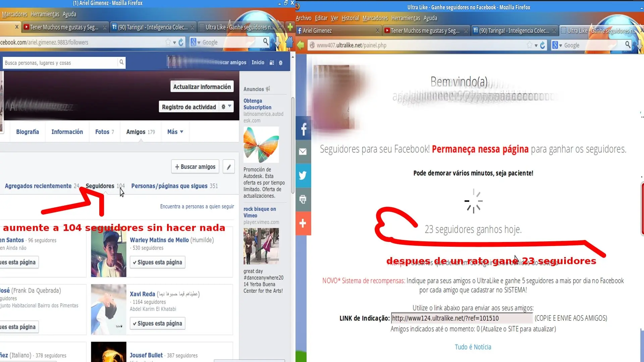
Task: Click Facebook search magnifier icon
Action: pyautogui.click(x=121, y=62)
